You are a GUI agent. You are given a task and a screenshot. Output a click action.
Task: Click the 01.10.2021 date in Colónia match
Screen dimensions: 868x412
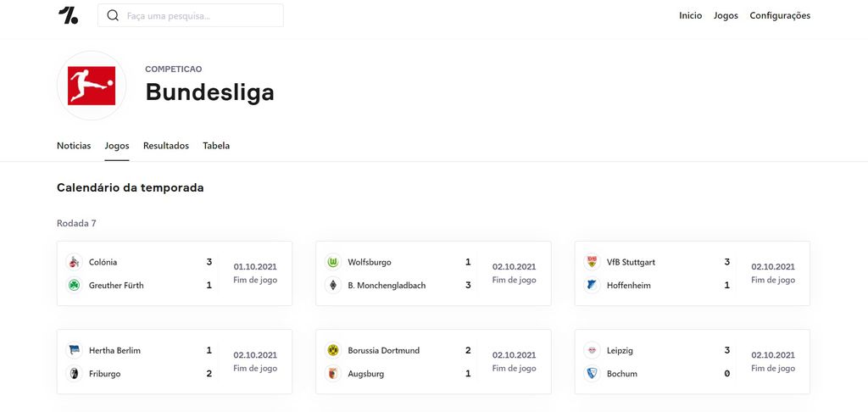click(255, 267)
